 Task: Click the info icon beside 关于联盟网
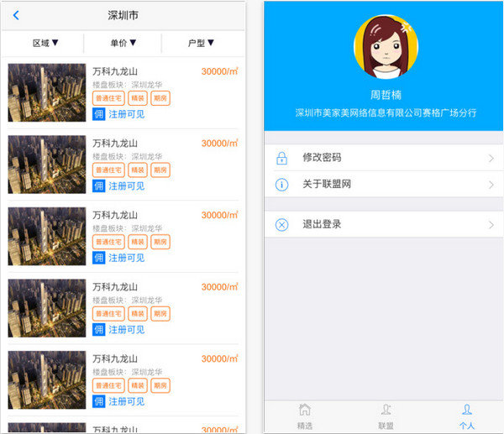[282, 184]
